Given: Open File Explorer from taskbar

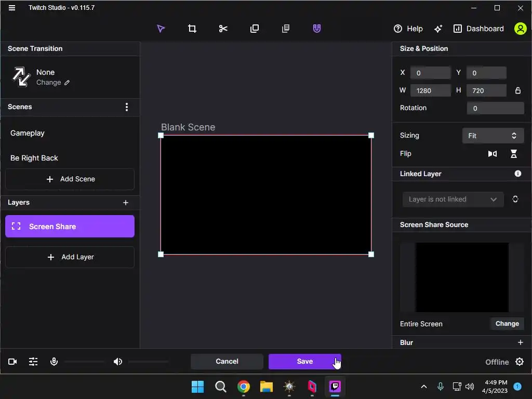Looking at the screenshot, I should pyautogui.click(x=267, y=387).
